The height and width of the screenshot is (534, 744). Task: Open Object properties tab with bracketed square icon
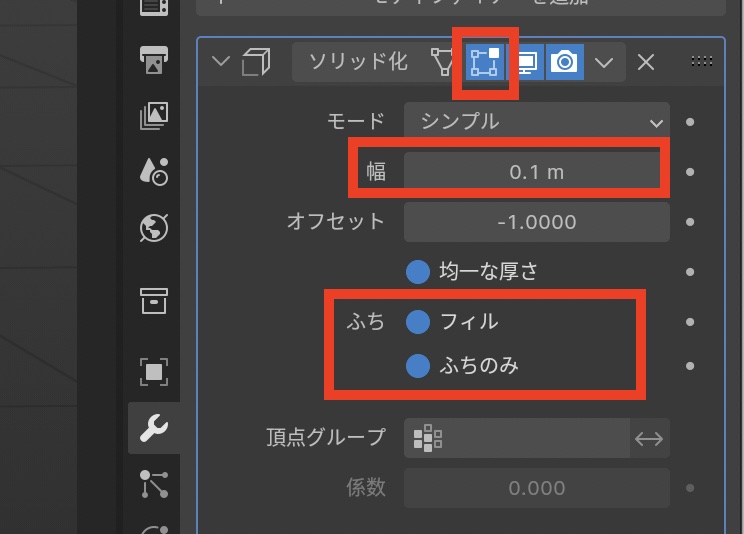154,372
